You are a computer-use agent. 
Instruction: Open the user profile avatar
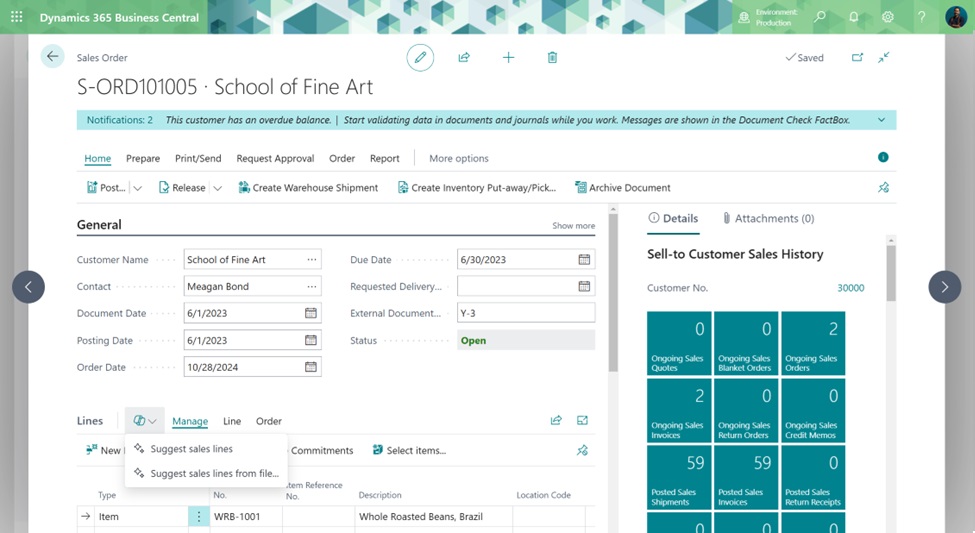(x=956, y=17)
